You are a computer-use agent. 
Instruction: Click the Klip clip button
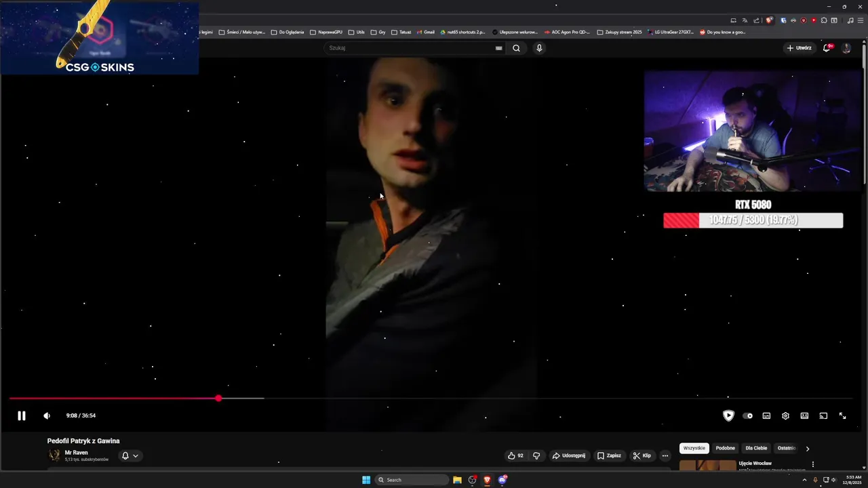pyautogui.click(x=641, y=455)
